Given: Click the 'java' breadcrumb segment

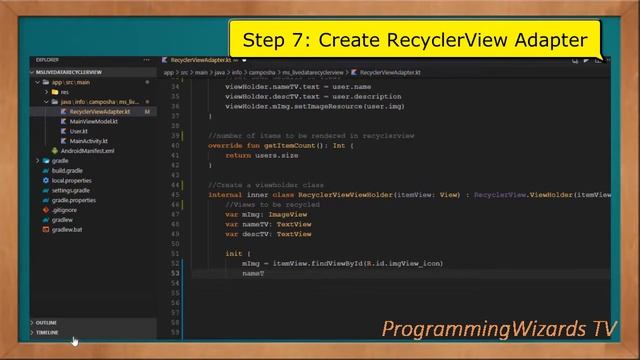Looking at the screenshot, I should click(220, 73).
